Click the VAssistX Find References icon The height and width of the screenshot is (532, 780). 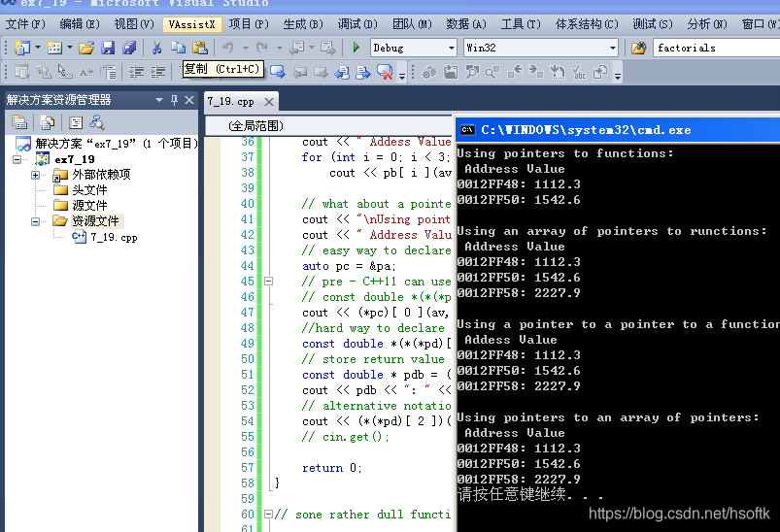pyautogui.click(x=493, y=72)
